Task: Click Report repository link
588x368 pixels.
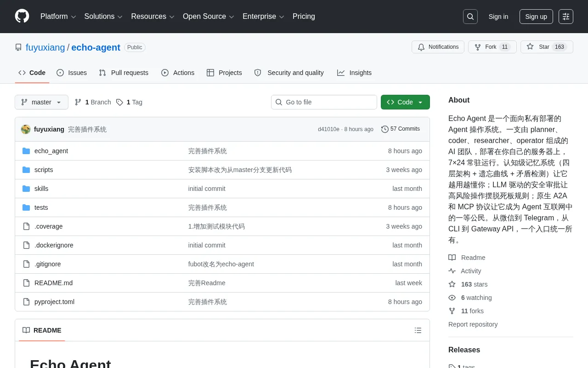Action: (x=473, y=324)
